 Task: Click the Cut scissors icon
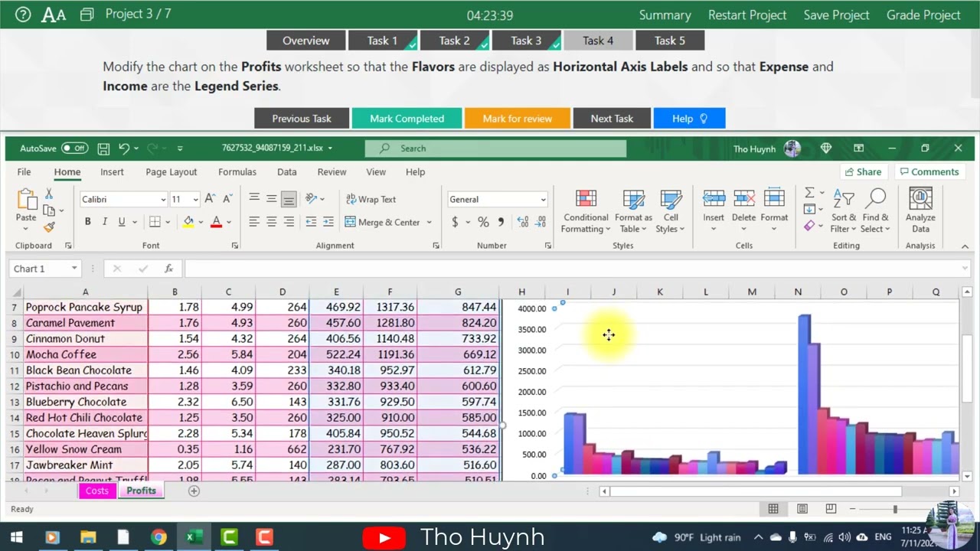[x=49, y=194]
